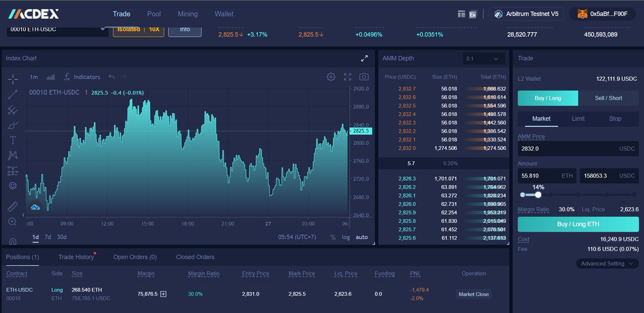Screen dimensions: 644x313
Task: Open the Indicators menu
Action: coord(82,77)
